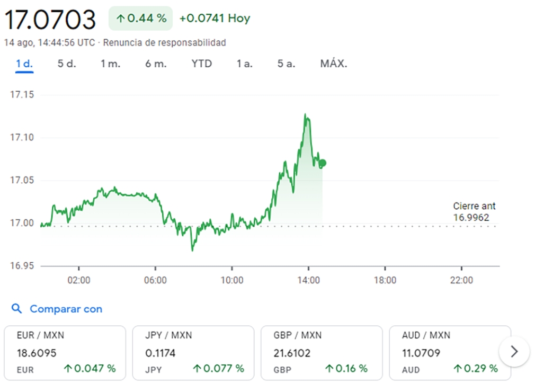Select the 1 d. time range tab
Screen dimensions: 535x392
(24, 64)
